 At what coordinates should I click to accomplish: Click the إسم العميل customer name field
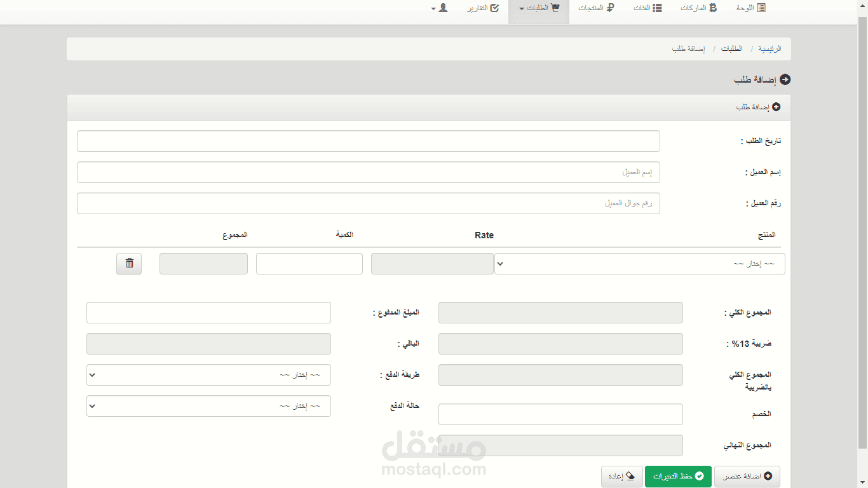coord(369,172)
